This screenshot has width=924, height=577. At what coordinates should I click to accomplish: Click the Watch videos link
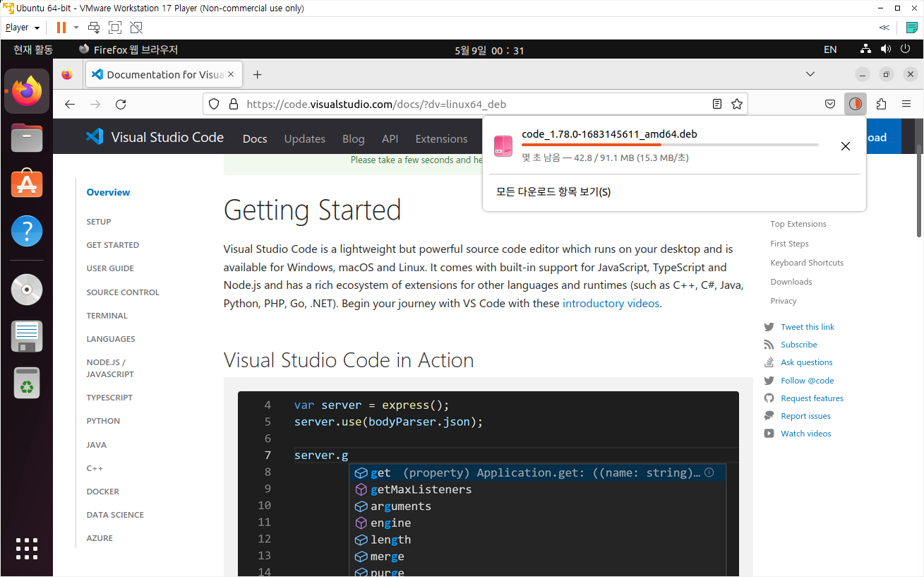805,434
